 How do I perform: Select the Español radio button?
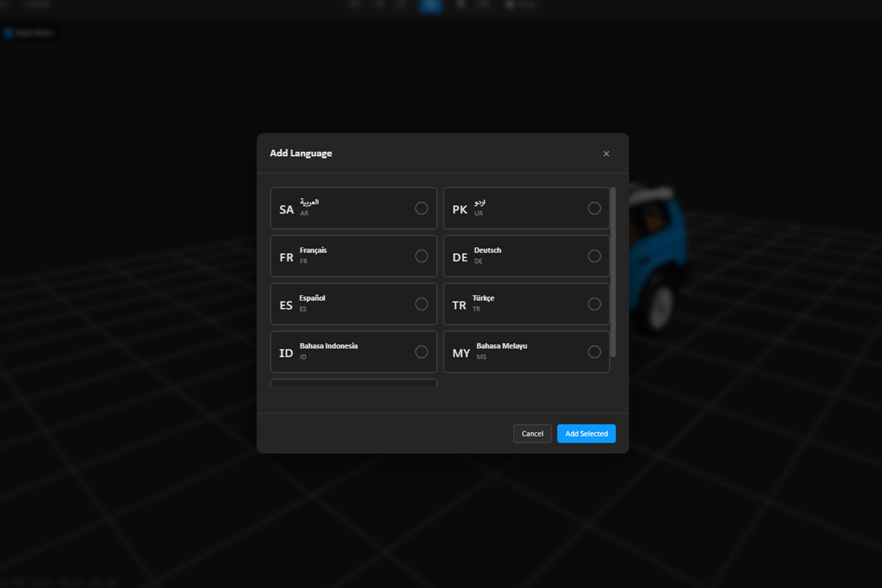(421, 304)
